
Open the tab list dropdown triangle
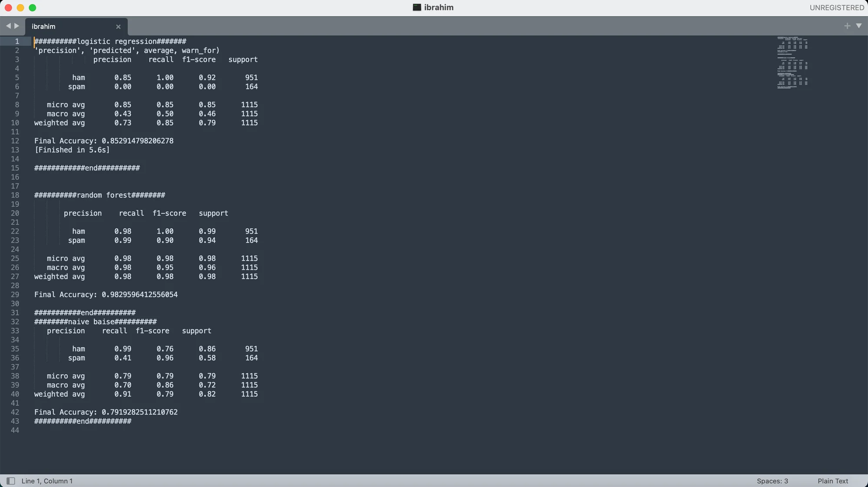(858, 26)
